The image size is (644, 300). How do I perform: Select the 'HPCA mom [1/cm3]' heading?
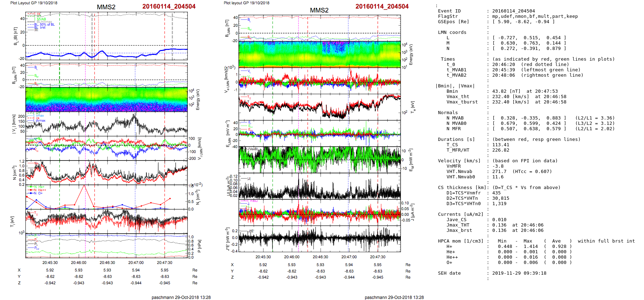[461, 241]
